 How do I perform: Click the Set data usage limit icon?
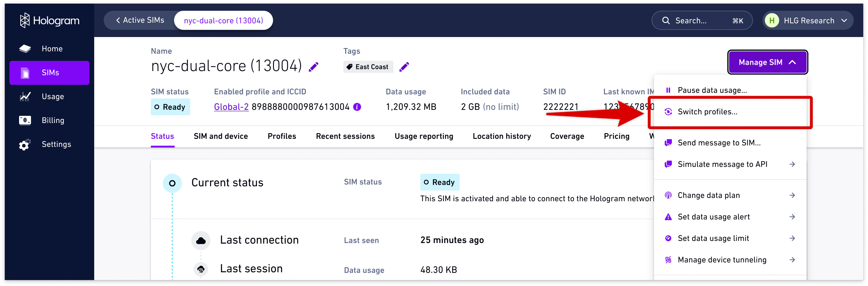coord(668,239)
